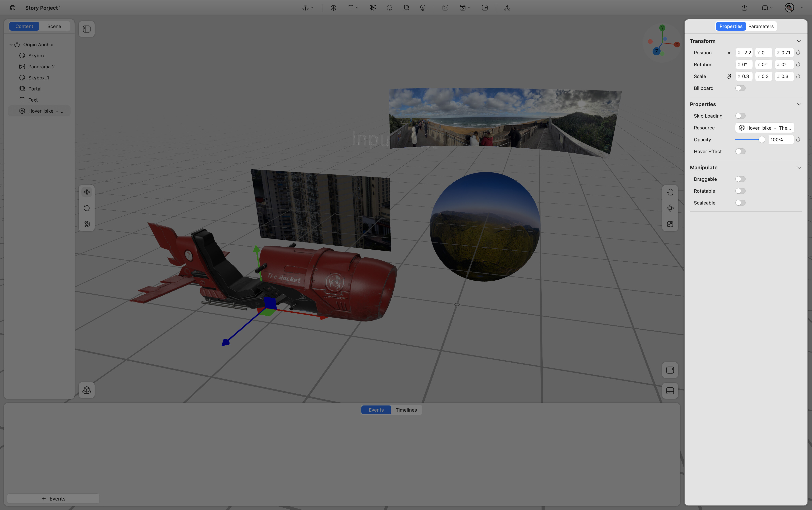The width and height of the screenshot is (812, 510).
Task: Select the skybox sphere toolbar icon
Action: [x=389, y=8]
